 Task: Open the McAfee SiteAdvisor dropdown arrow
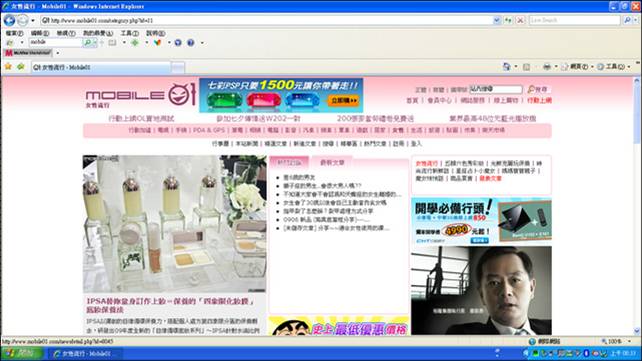58,53
